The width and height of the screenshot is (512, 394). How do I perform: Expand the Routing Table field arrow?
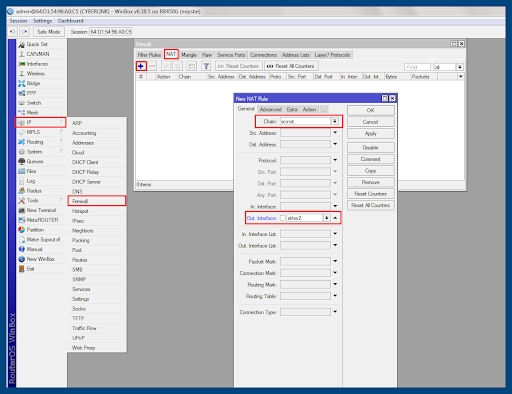(x=335, y=296)
